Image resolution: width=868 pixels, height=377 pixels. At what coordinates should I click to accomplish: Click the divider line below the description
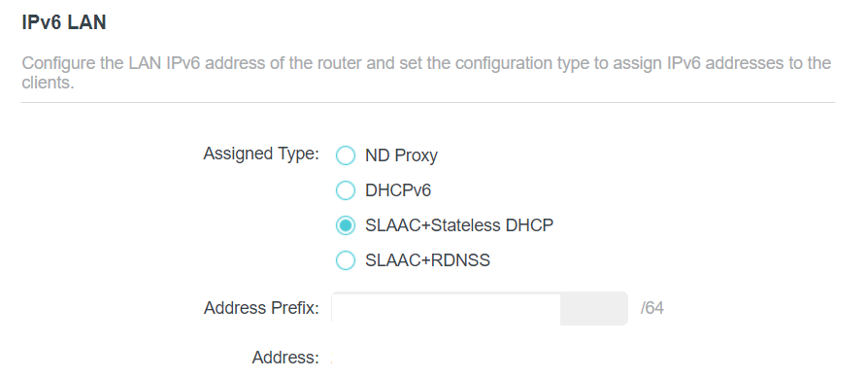click(428, 102)
